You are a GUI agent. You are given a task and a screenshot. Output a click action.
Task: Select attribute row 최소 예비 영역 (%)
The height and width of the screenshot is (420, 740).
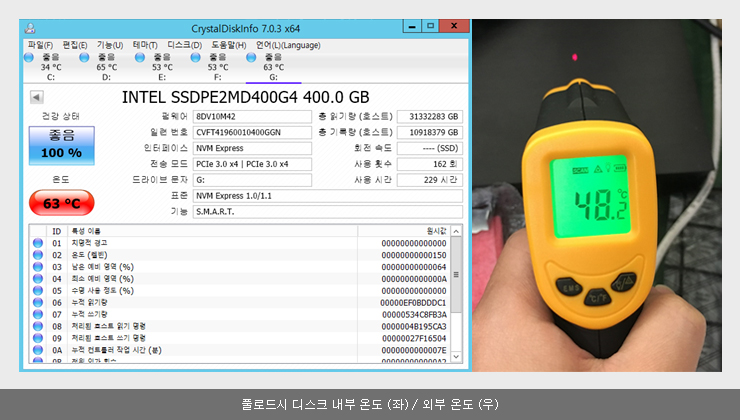click(240, 278)
